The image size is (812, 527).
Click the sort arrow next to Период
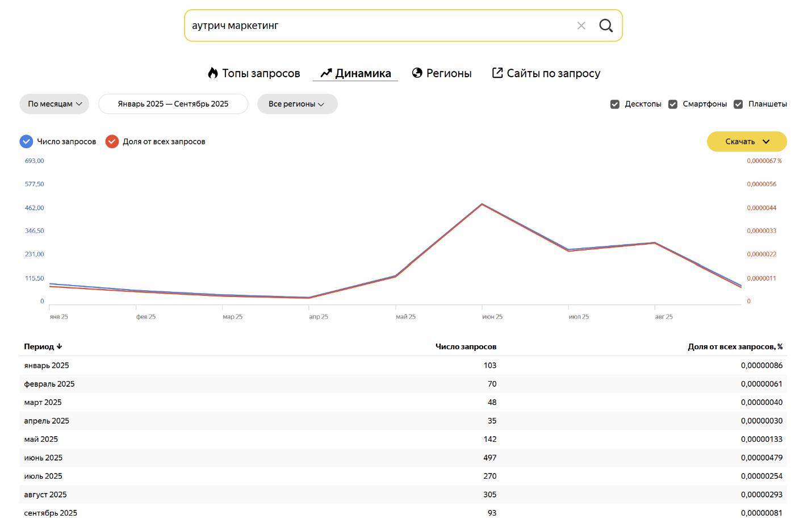click(60, 346)
